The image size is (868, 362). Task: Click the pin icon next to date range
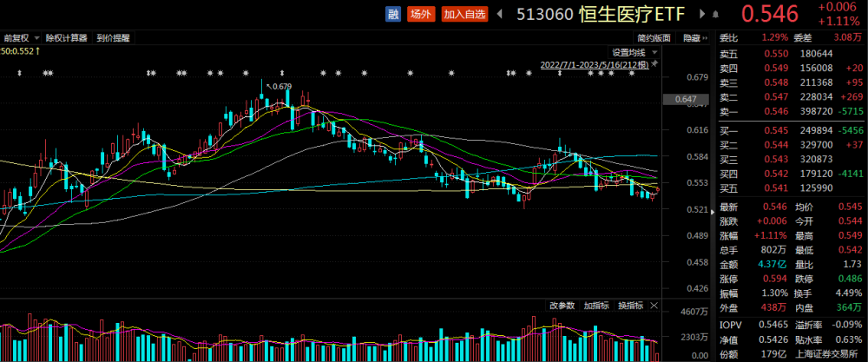pyautogui.click(x=654, y=65)
